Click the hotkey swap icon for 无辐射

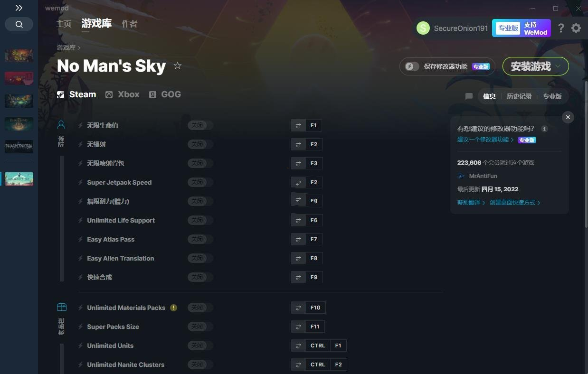coord(298,144)
